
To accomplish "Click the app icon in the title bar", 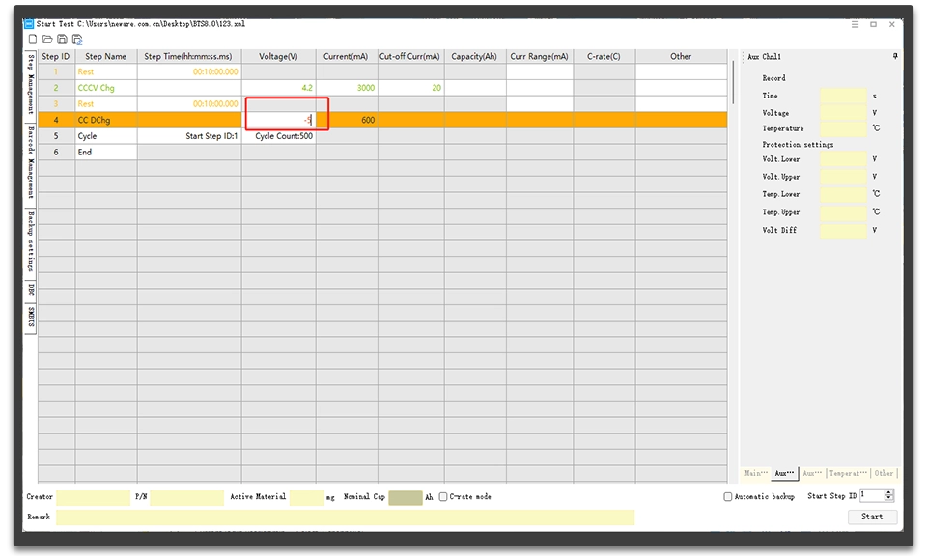I will [29, 24].
